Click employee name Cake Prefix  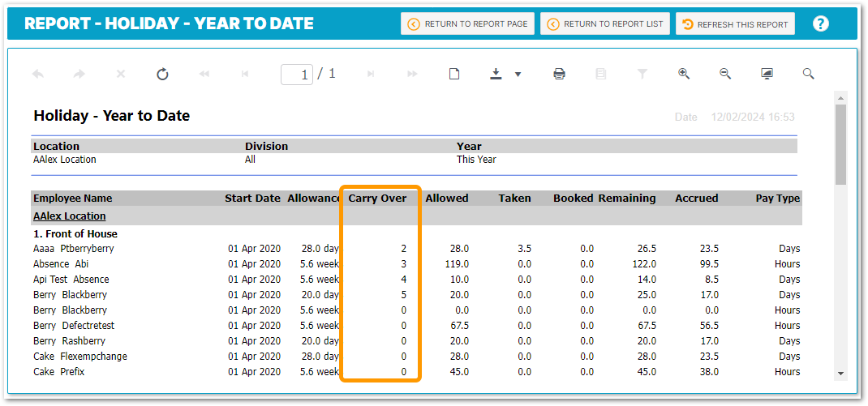58,372
